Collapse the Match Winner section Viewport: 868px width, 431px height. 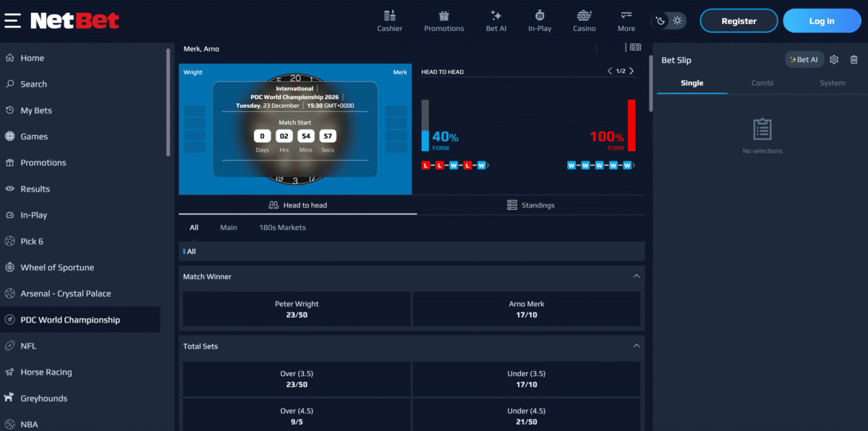[637, 276]
